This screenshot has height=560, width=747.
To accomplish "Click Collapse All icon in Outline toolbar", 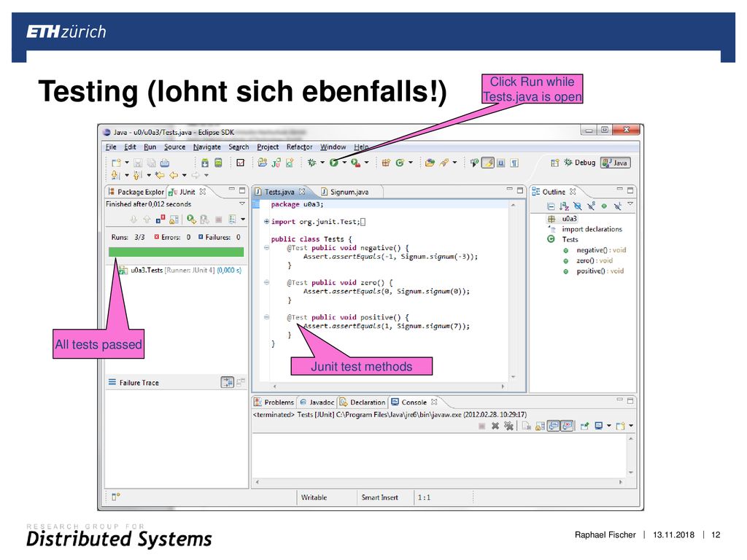I will pyautogui.click(x=551, y=206).
